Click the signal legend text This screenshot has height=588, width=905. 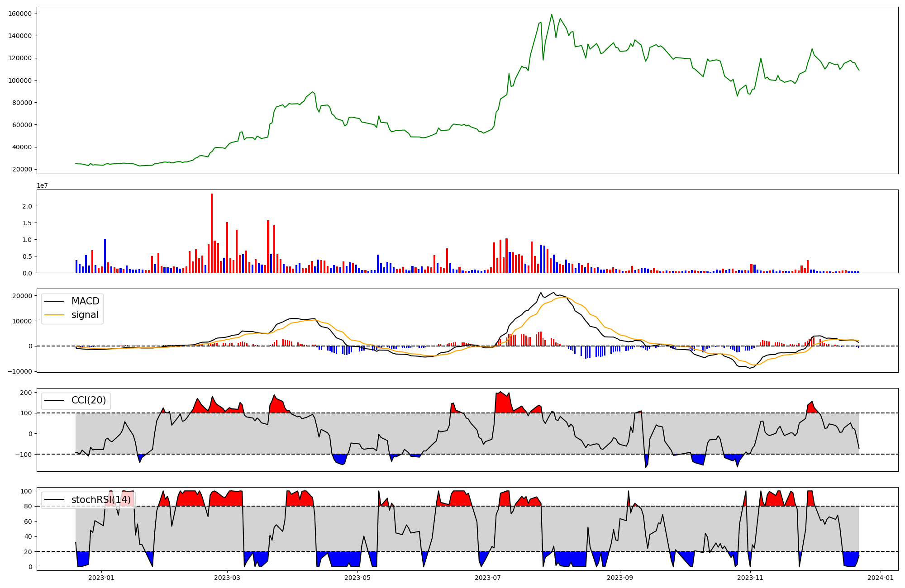85,315
